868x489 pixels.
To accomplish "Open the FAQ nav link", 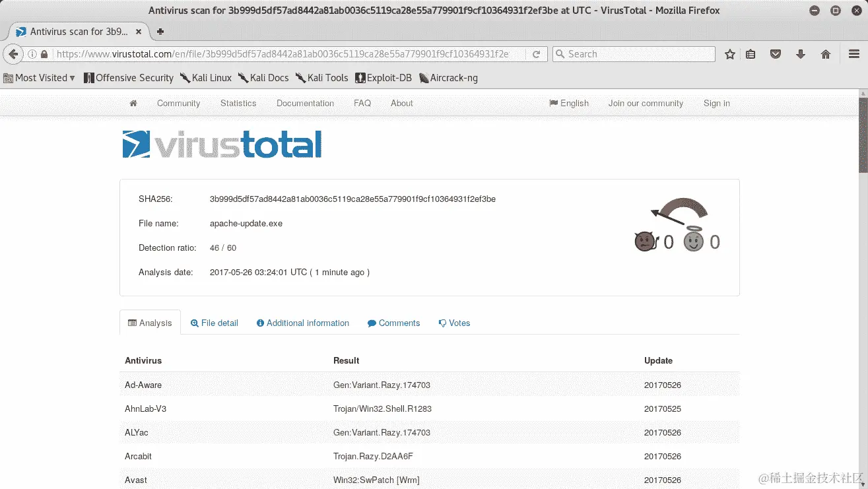I will point(362,104).
